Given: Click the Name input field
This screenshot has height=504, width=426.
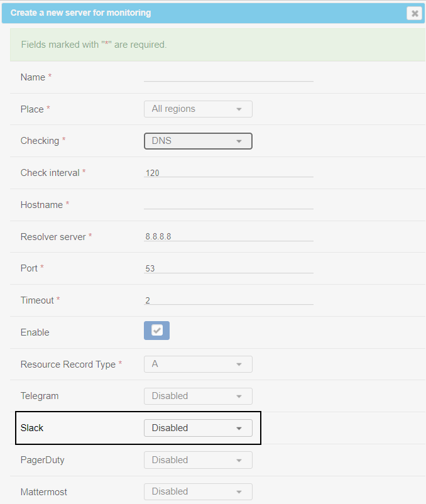Looking at the screenshot, I should pyautogui.click(x=229, y=77).
